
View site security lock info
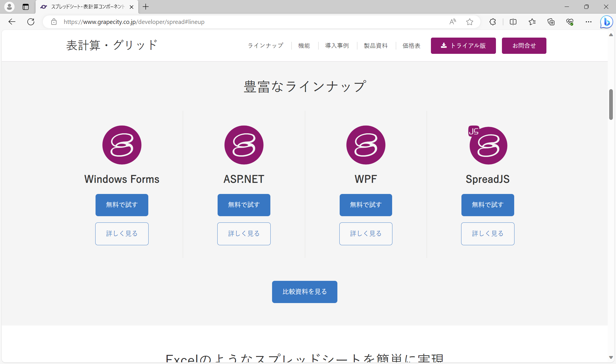[54, 22]
